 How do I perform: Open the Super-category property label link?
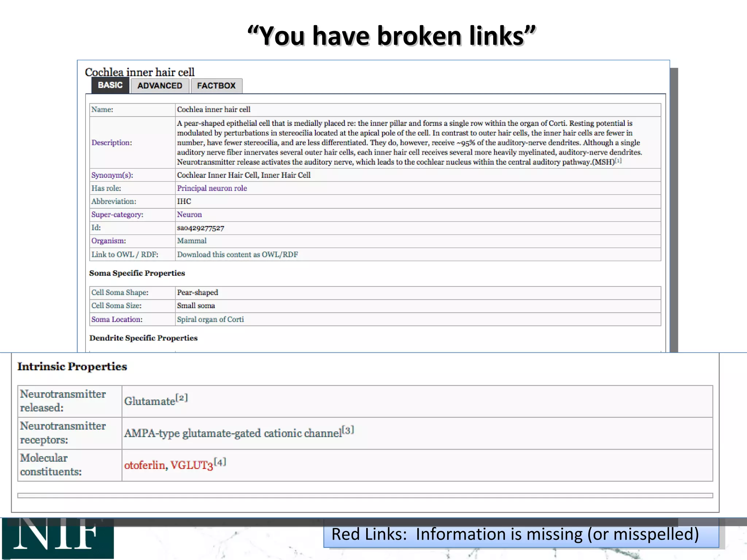[117, 214]
